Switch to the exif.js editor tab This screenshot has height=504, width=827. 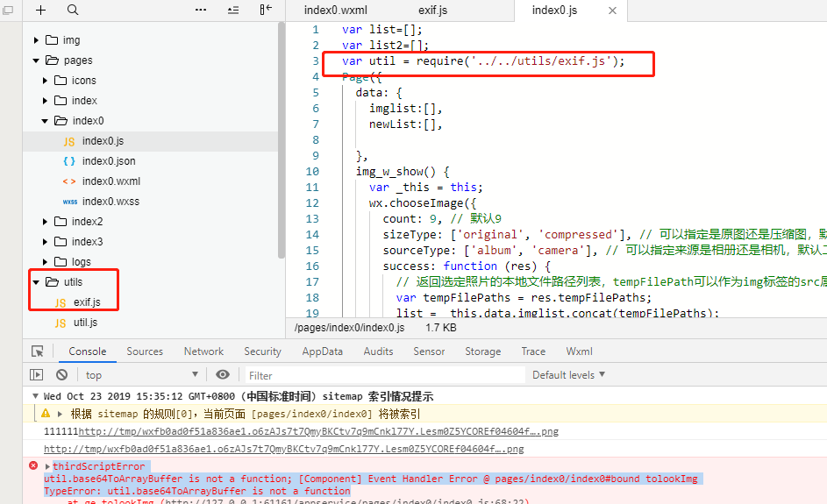tap(432, 11)
